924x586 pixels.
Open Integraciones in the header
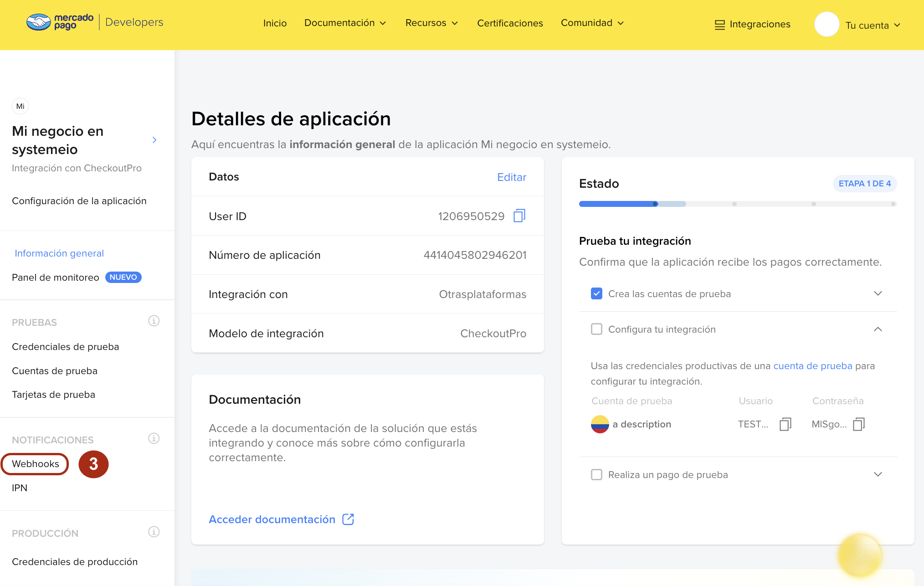coord(760,24)
